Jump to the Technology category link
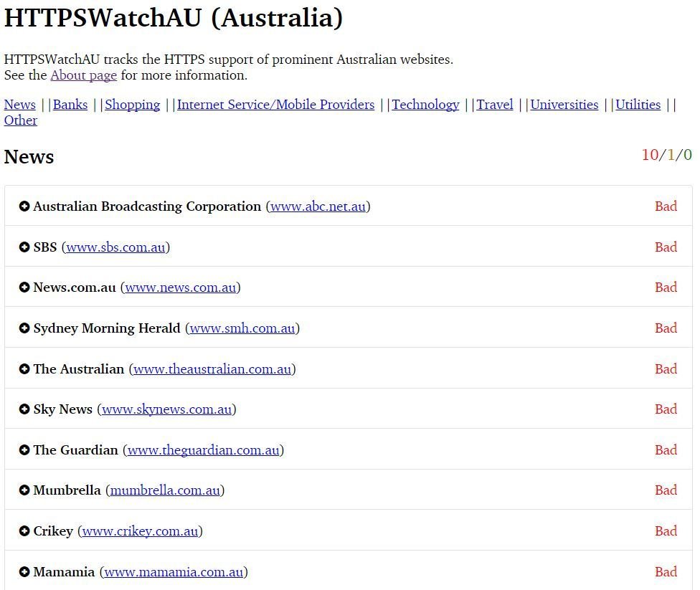Screen dimensions: 700x590 point(425,105)
